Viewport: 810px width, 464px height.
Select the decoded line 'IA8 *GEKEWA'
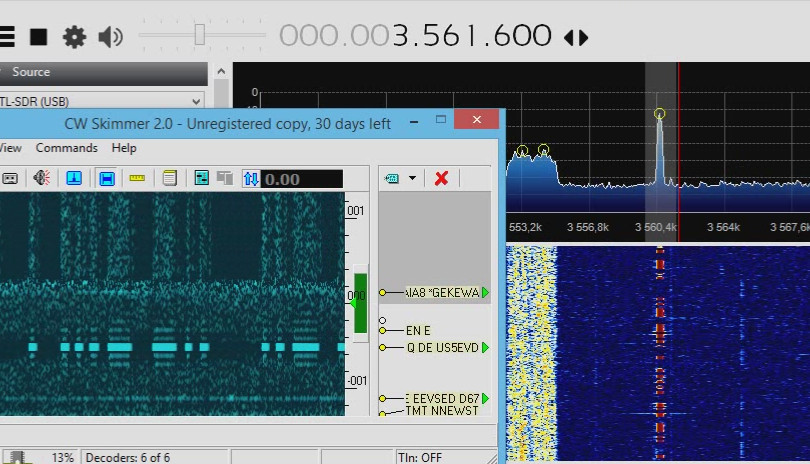tap(442, 293)
